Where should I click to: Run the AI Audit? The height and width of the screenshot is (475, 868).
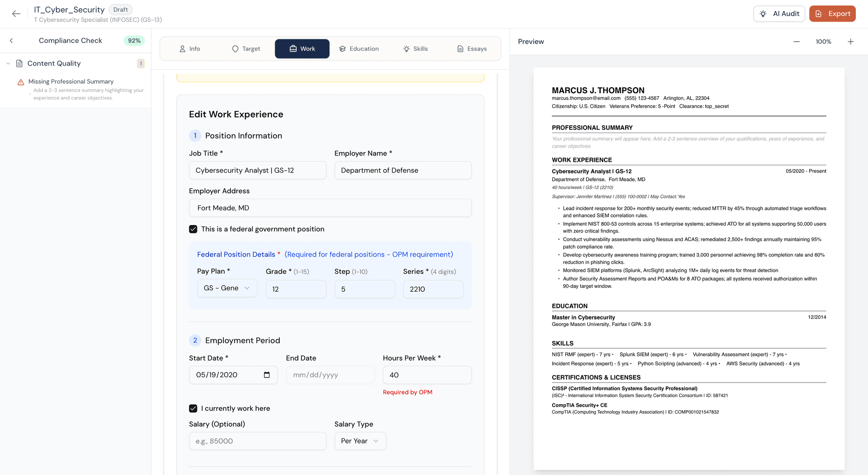point(779,14)
